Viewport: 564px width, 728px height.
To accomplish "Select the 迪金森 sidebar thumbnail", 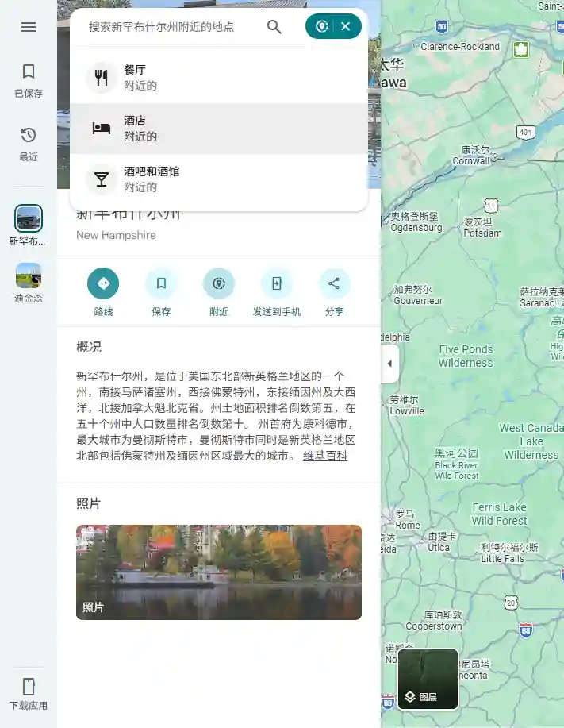I will click(x=29, y=283).
